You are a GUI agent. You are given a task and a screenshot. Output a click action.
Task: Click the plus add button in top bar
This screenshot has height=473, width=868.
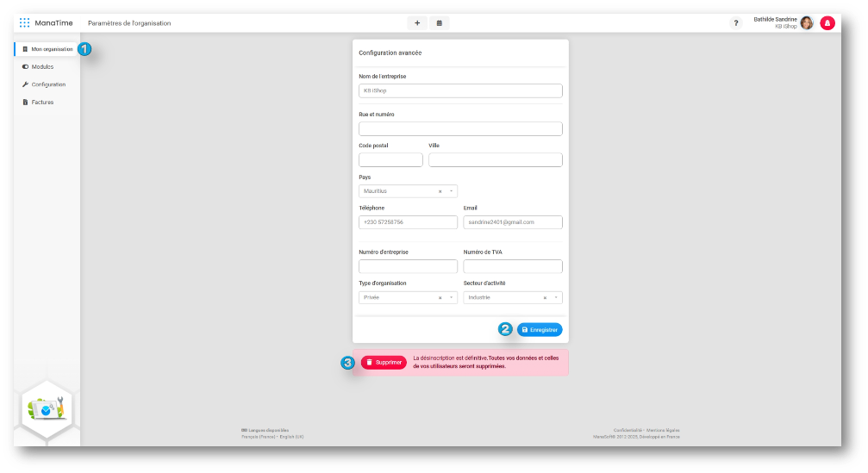[x=417, y=22]
